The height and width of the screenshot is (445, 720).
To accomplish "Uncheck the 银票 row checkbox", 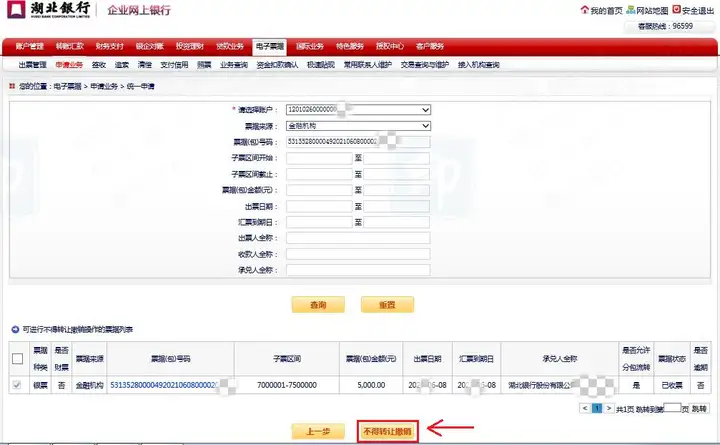I will (17, 385).
